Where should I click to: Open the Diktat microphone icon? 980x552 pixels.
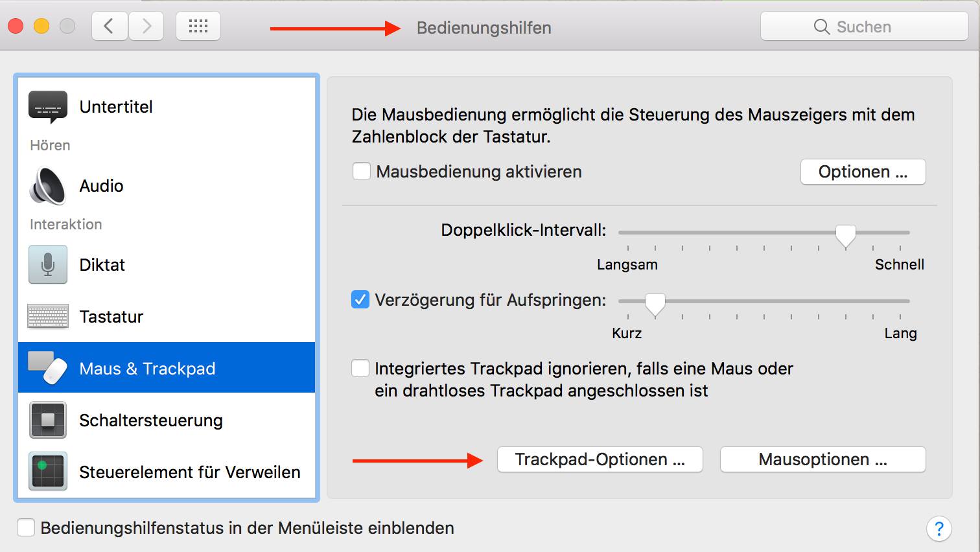pos(48,264)
